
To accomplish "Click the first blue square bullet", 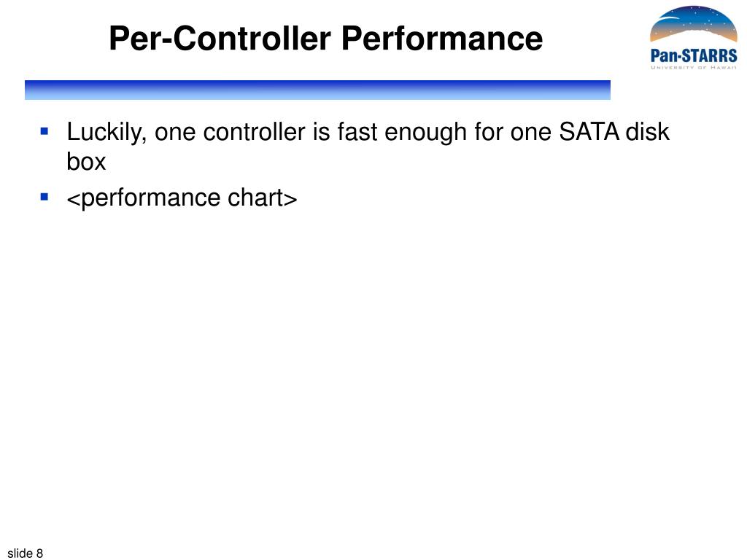I will (44, 131).
